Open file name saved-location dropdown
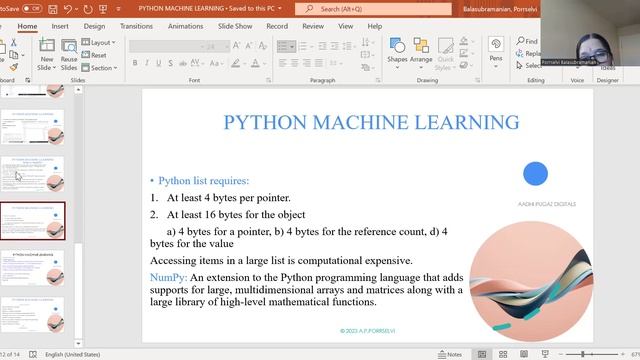This screenshot has width=640, height=360. (280, 8)
